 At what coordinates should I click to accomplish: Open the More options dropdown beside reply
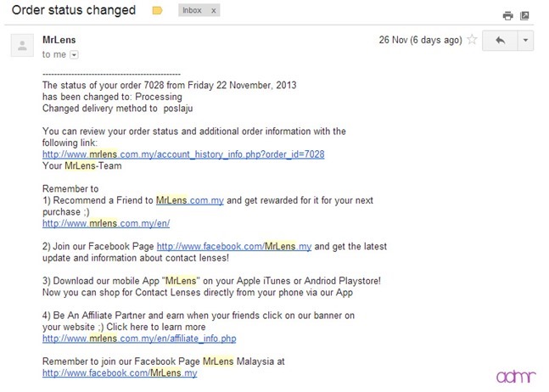(x=525, y=40)
